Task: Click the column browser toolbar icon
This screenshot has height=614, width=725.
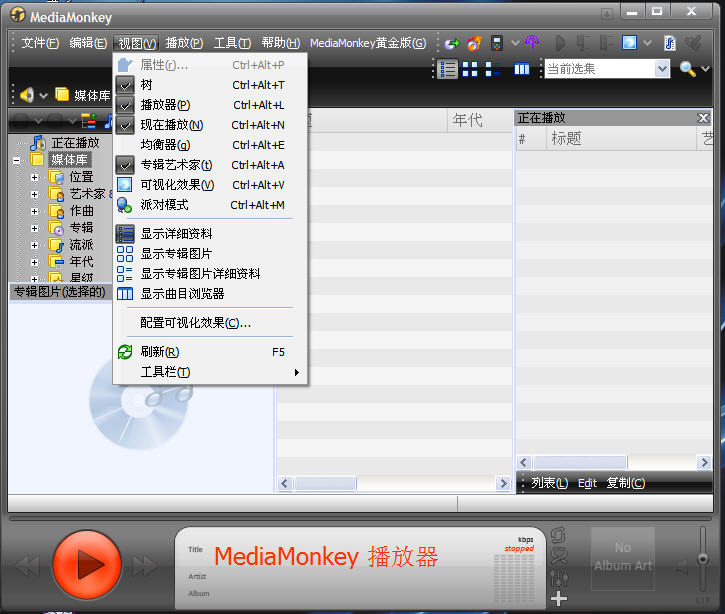Action: tap(522, 69)
